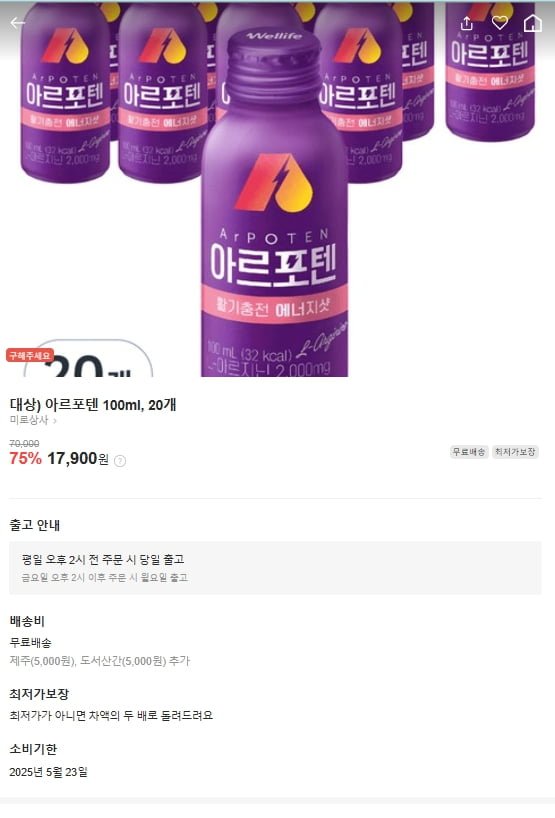The image size is (555, 818).
Task: Tap the share icon
Action: [x=467, y=23]
